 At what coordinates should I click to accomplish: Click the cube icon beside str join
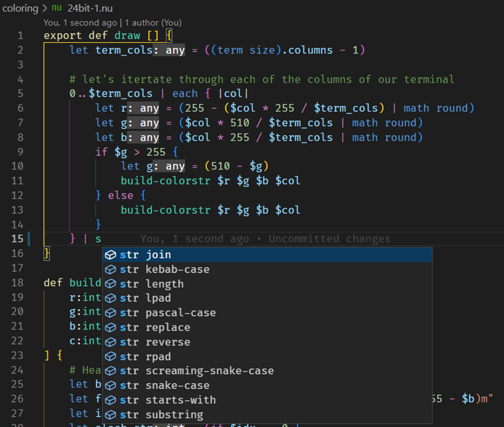[x=110, y=255]
